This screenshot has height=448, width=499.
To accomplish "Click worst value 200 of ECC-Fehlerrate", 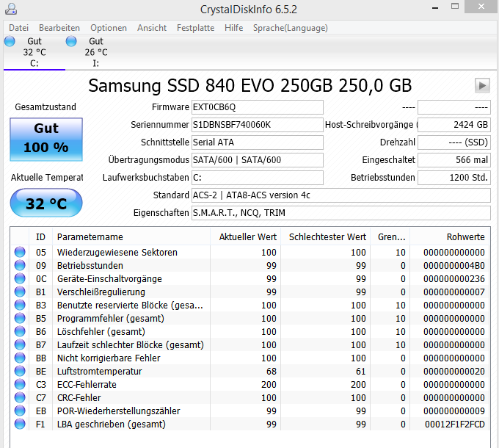I will tap(358, 384).
